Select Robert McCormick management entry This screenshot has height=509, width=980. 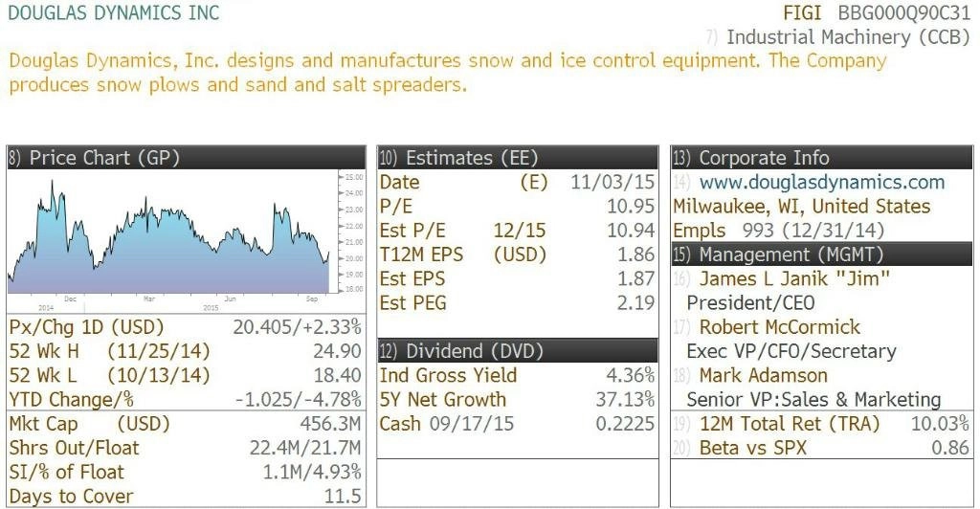click(x=779, y=326)
